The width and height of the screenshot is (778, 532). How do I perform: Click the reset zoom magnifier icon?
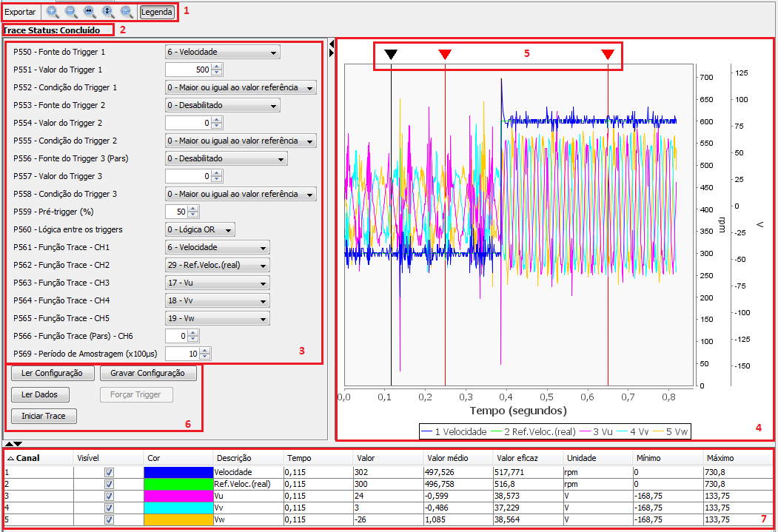(x=127, y=12)
